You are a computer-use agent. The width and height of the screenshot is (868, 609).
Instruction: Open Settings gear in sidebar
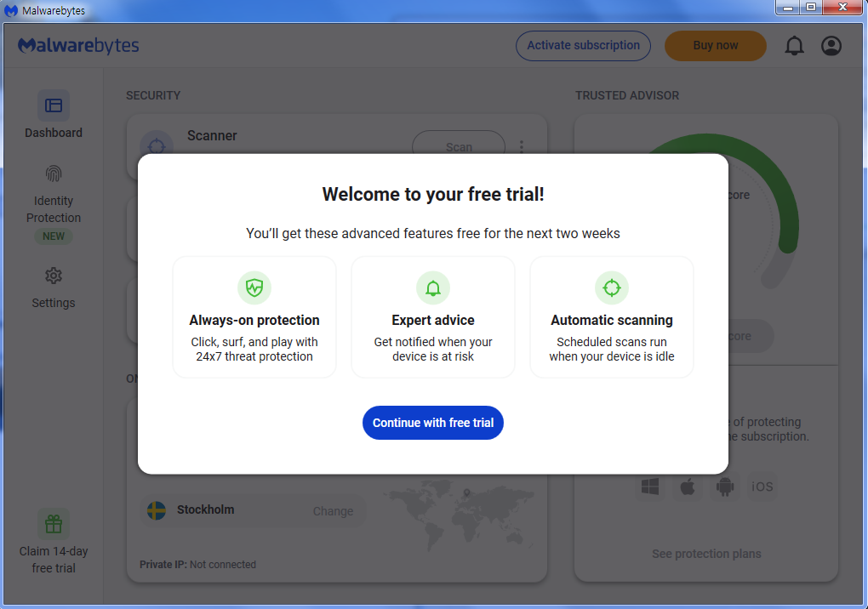(54, 276)
